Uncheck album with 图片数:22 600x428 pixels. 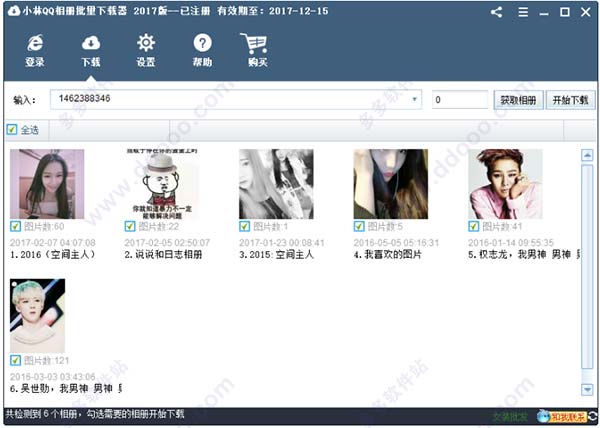click(x=130, y=226)
